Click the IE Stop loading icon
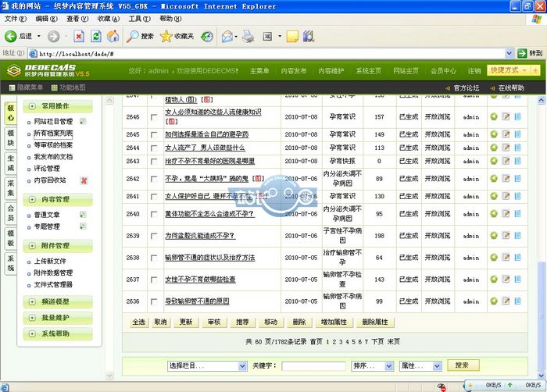The height and width of the screenshot is (392, 547). coord(79,36)
